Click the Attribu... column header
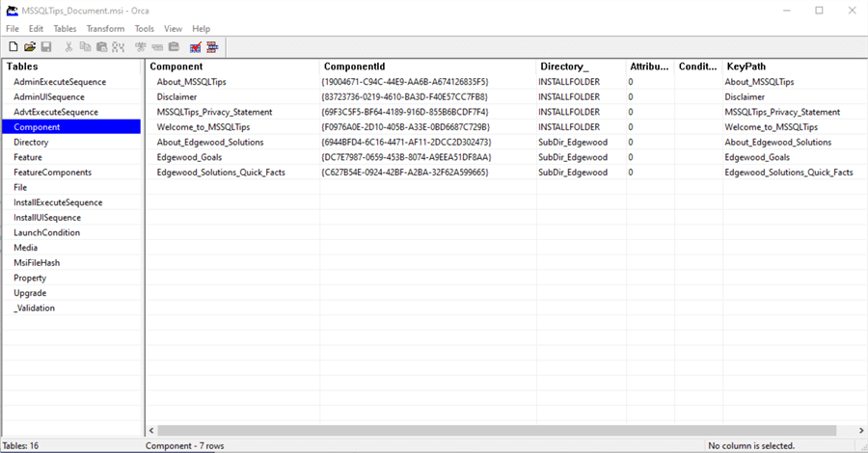This screenshot has height=453, width=868. 650,67
